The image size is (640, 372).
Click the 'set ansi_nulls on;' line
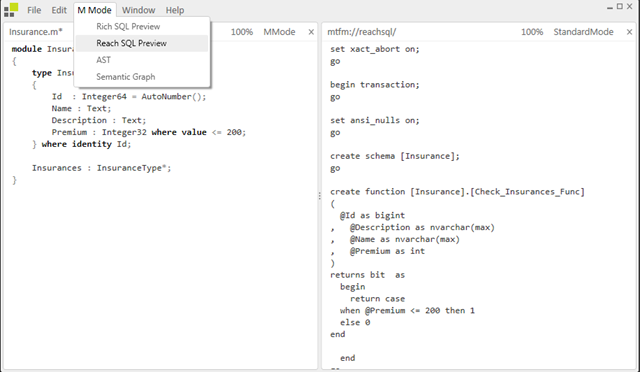pyautogui.click(x=375, y=120)
